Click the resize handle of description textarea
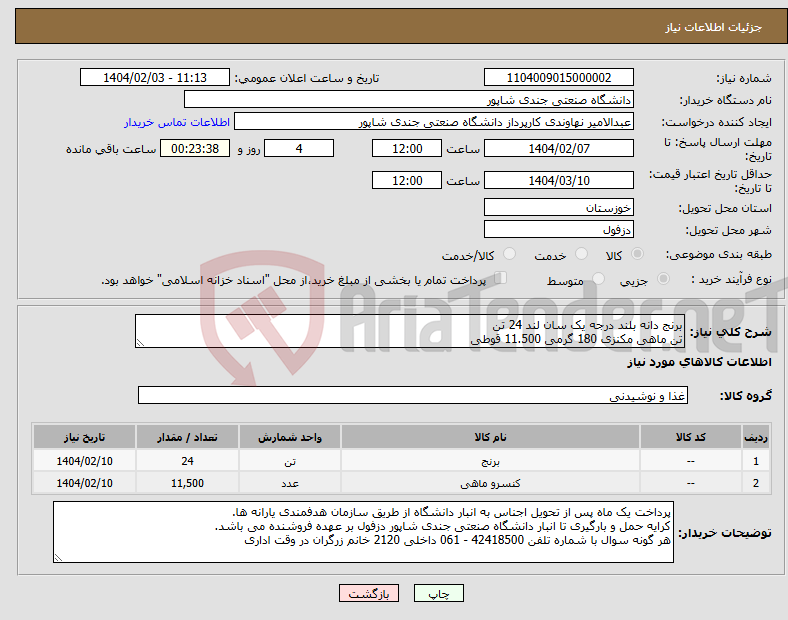This screenshot has width=788, height=620. pos(140,343)
